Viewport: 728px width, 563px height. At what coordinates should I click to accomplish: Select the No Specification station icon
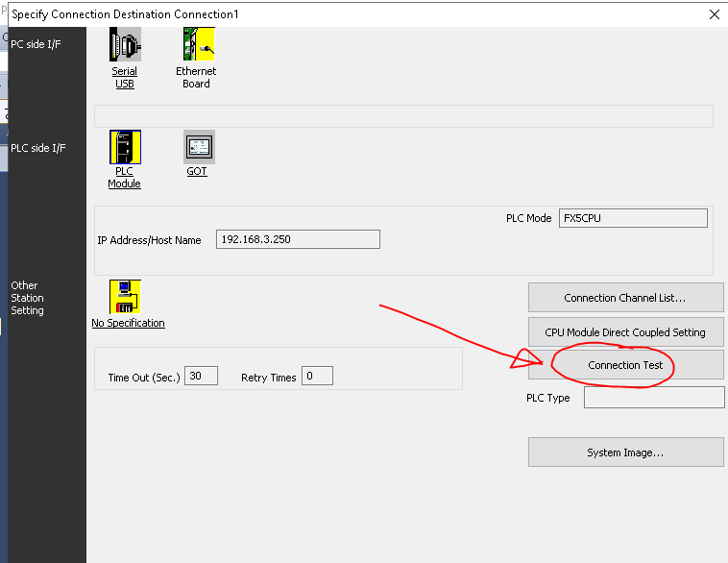tap(125, 296)
